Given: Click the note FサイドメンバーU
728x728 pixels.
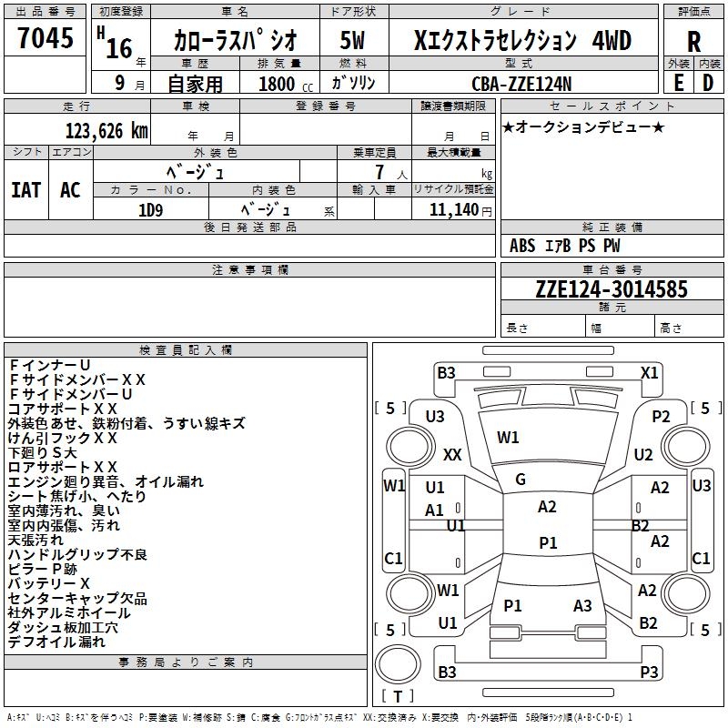Looking at the screenshot, I should [x=71, y=394].
